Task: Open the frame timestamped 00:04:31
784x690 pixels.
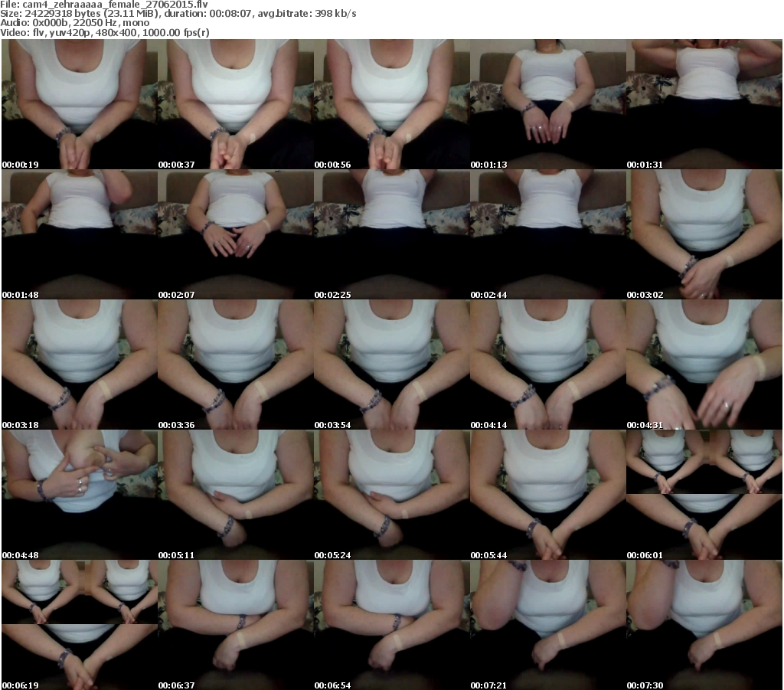Action: (x=704, y=365)
